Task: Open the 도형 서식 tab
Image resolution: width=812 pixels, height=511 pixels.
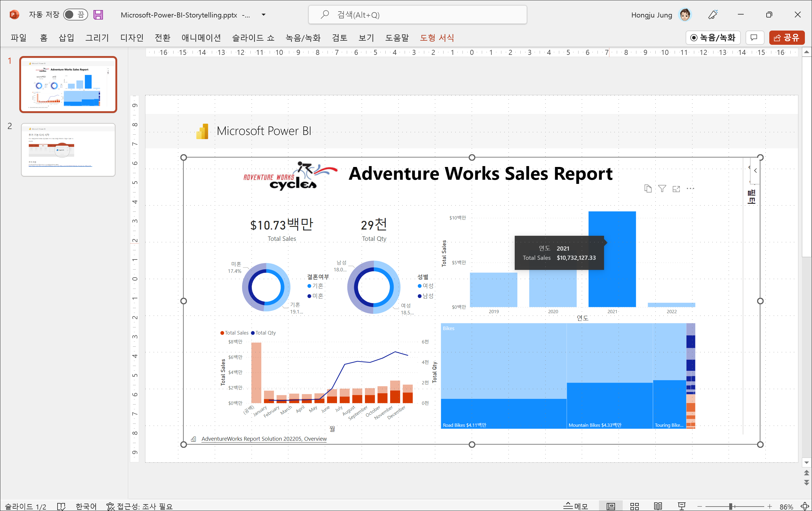Action: click(x=437, y=38)
